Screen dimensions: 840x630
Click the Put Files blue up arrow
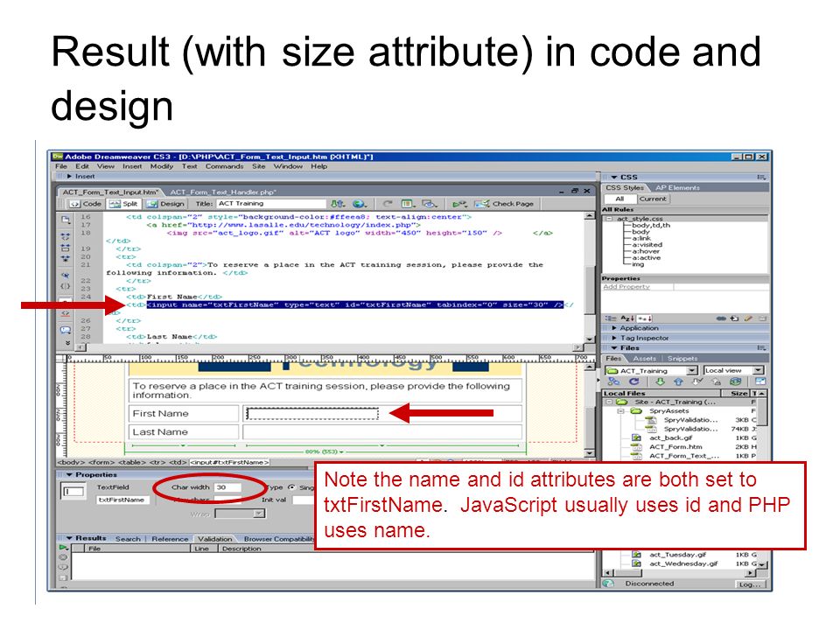click(679, 382)
